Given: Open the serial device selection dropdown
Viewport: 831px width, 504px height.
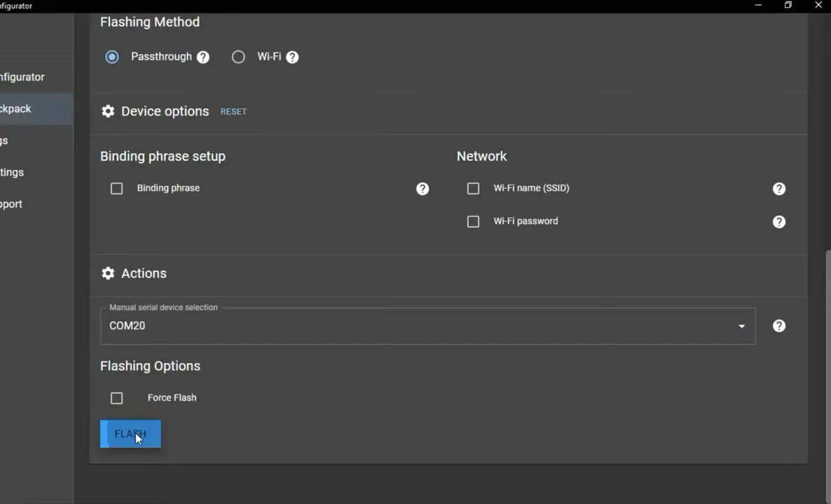Looking at the screenshot, I should [741, 325].
